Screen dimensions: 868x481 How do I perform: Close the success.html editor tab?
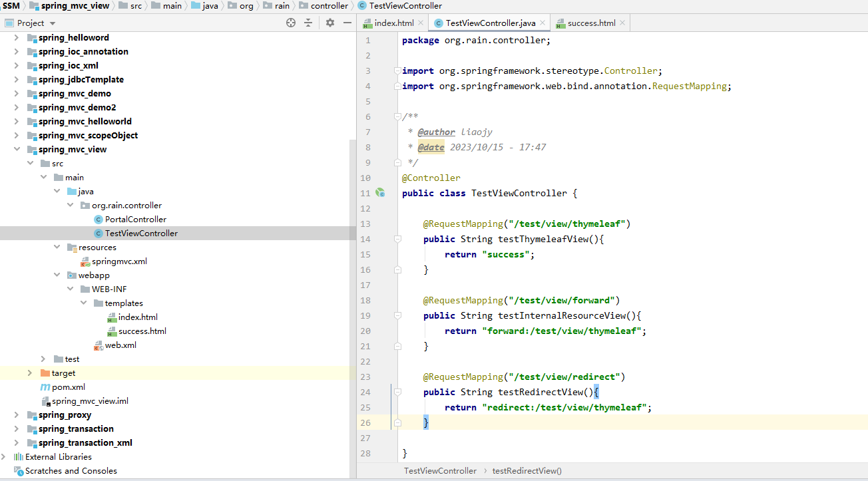[x=622, y=23]
